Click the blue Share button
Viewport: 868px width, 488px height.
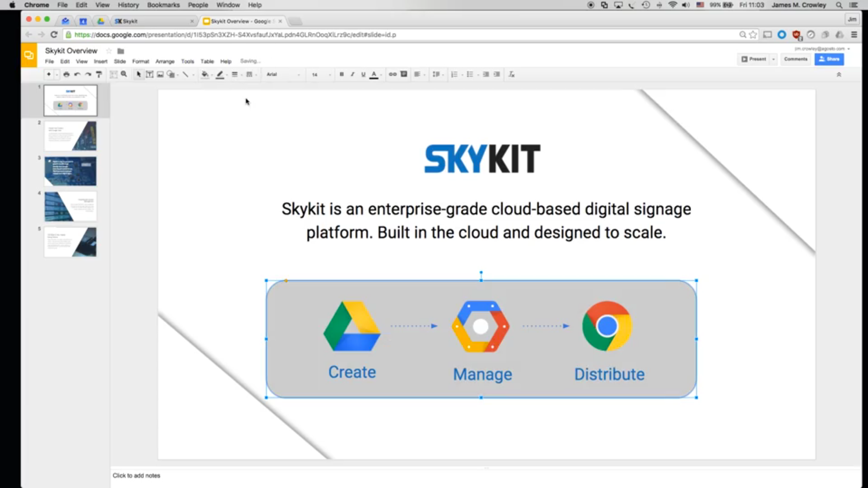pos(829,59)
